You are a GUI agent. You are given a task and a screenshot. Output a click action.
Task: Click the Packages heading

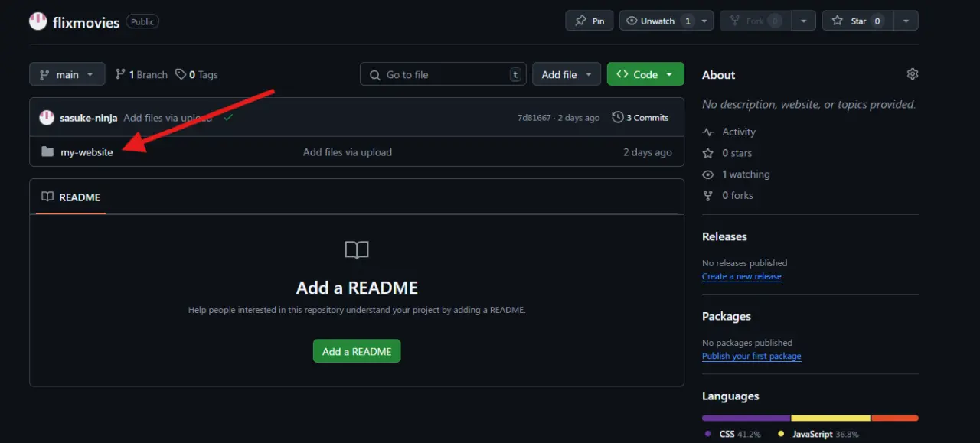pyautogui.click(x=727, y=316)
